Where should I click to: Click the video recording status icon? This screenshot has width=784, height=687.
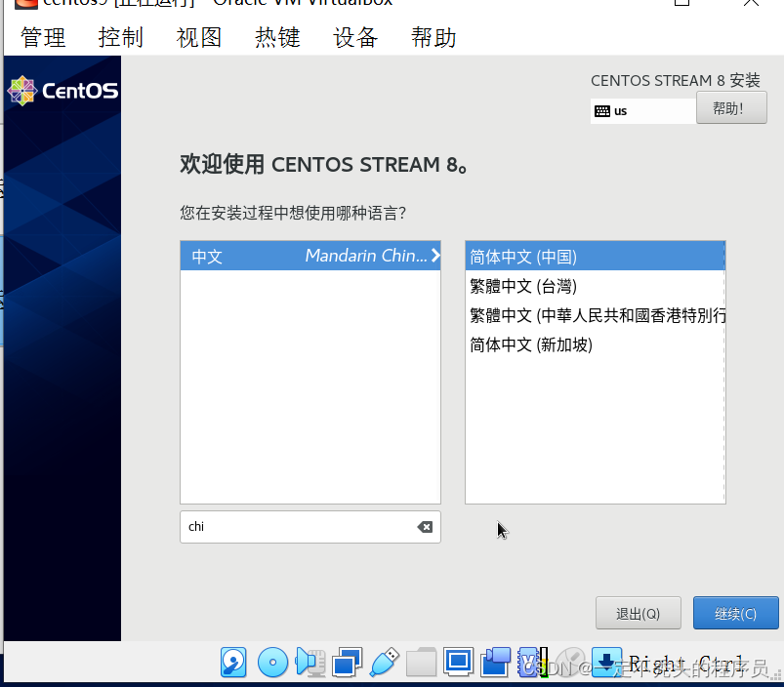point(496,663)
